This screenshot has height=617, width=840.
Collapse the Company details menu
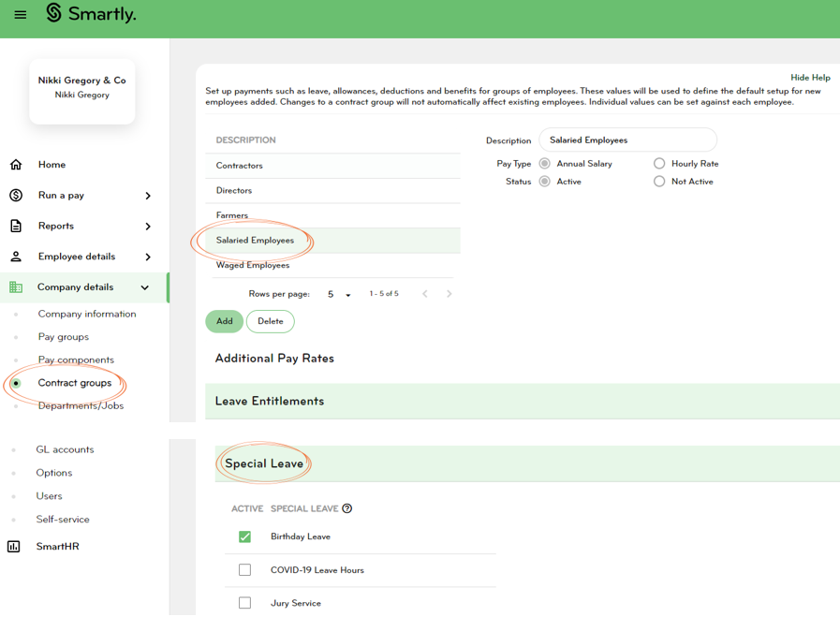[145, 287]
